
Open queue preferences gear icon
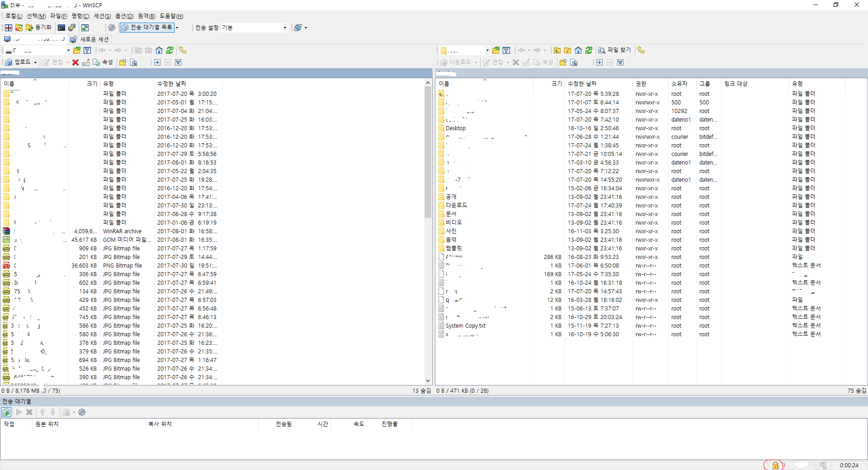click(x=82, y=412)
